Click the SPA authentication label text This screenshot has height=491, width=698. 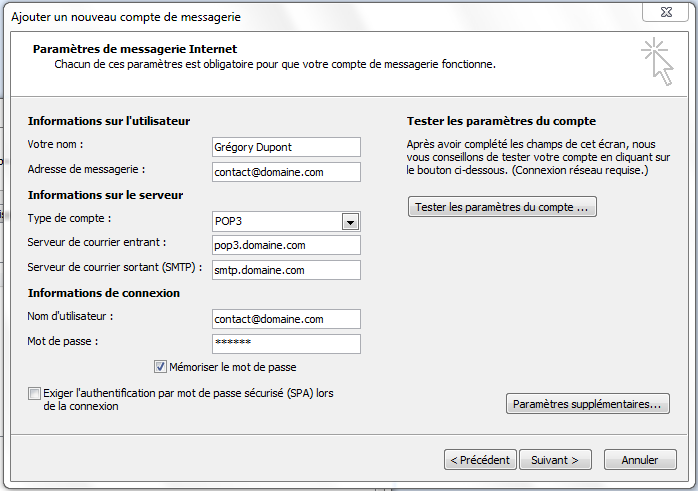coord(188,399)
